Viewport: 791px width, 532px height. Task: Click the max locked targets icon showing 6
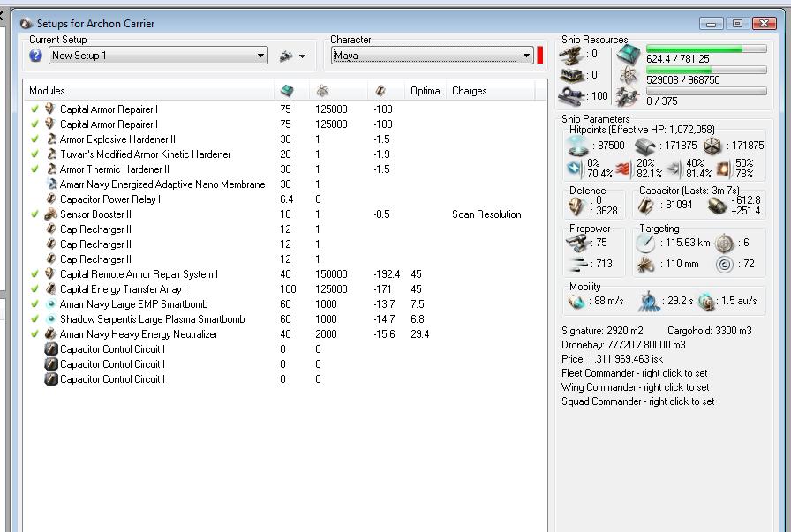point(725,243)
